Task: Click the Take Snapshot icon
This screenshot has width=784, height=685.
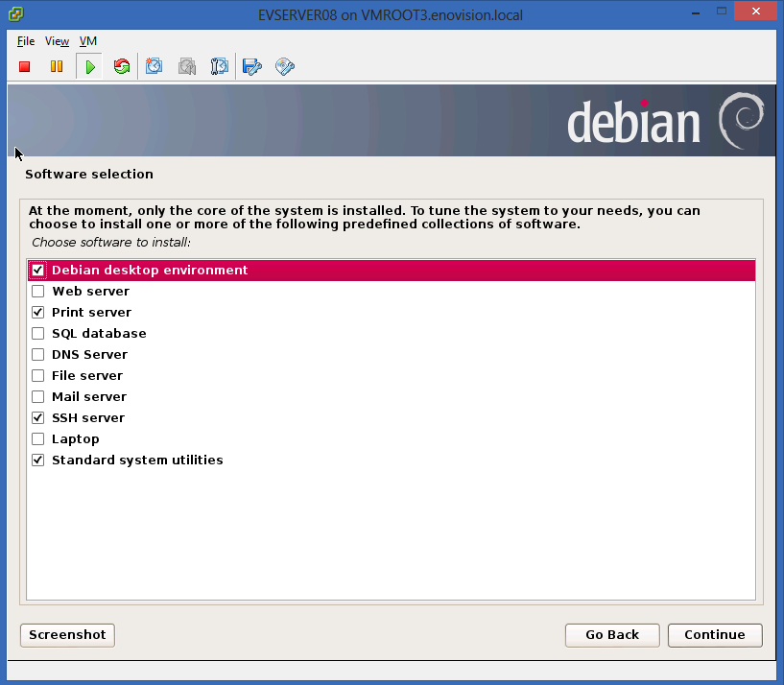Action: coord(154,66)
